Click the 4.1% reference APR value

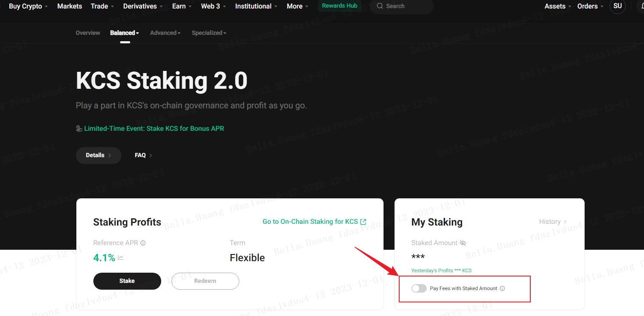(x=104, y=258)
